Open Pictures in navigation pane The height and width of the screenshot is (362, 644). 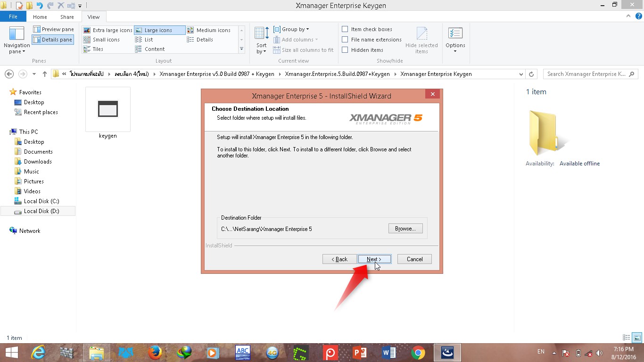pyautogui.click(x=34, y=181)
